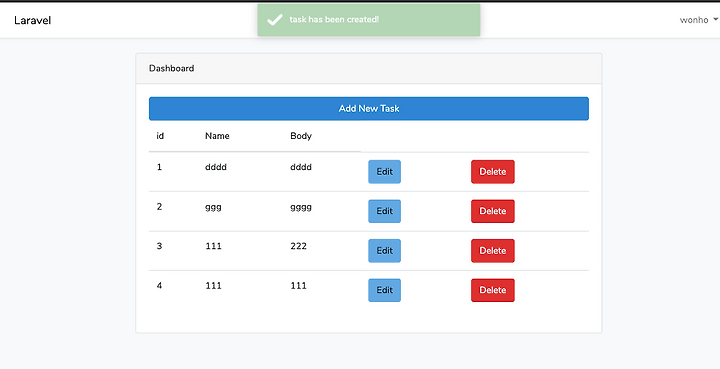
Task: Delete the ggg task in row 2
Action: coord(493,211)
